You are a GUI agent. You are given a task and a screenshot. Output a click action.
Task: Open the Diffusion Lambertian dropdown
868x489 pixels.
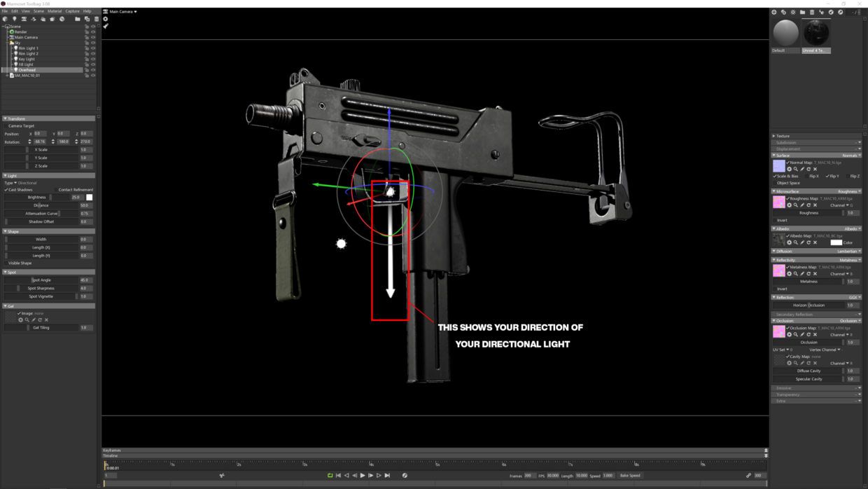pyautogui.click(x=848, y=252)
